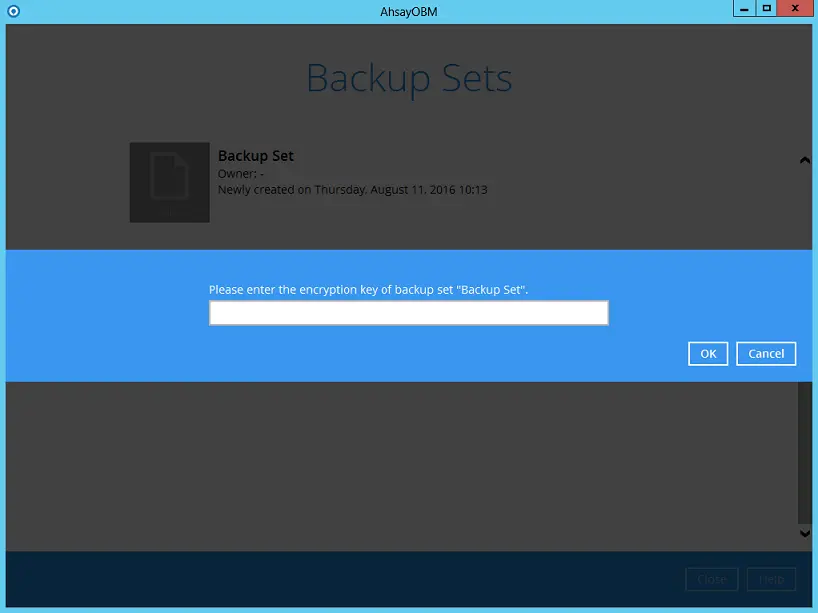The width and height of the screenshot is (818, 613).
Task: Select the backup set thumbnail image
Action: 169,182
